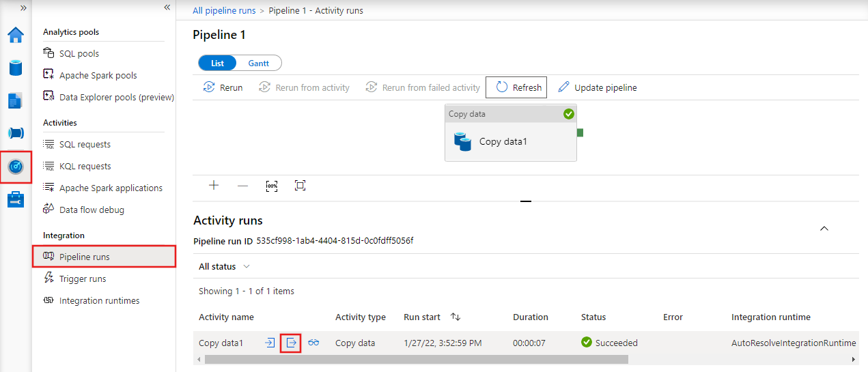Viewport: 868px width, 372px height.
Task: Go to All pipeline runs breadcrumb
Action: coord(224,10)
